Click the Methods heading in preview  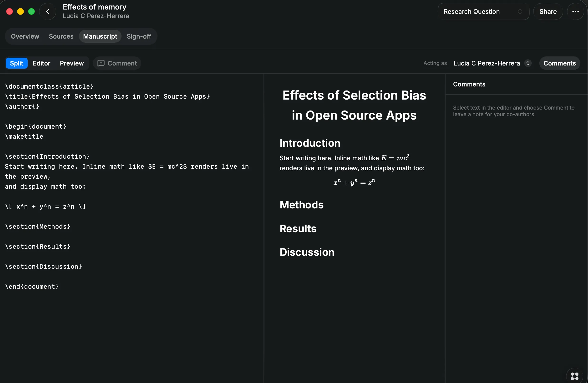click(301, 205)
